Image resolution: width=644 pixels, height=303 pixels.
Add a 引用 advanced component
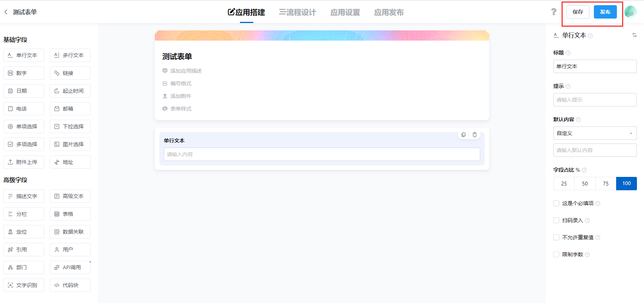[24, 250]
